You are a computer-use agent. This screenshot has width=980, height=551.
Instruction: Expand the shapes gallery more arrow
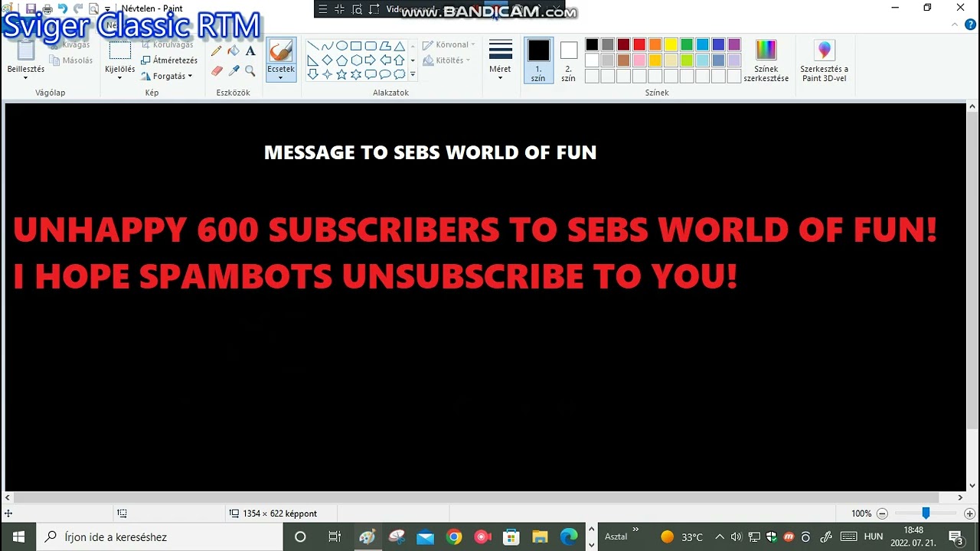click(x=413, y=75)
